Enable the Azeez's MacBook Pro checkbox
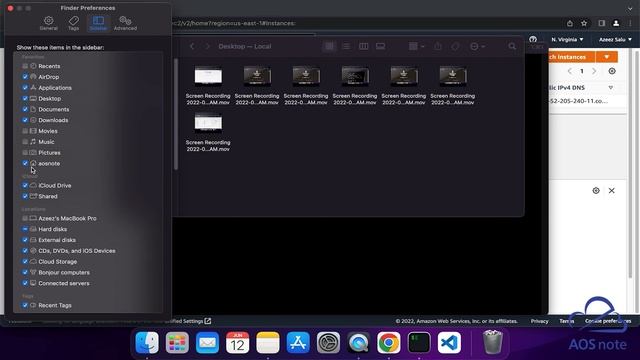640x360 pixels. click(25, 218)
